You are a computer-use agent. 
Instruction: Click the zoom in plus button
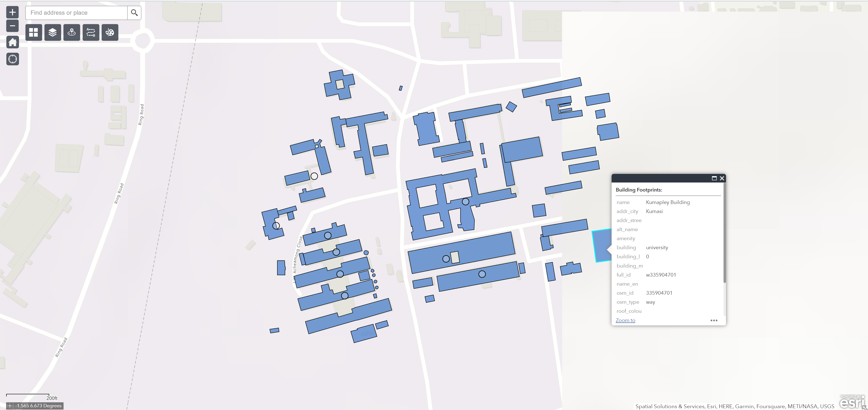pos(12,12)
